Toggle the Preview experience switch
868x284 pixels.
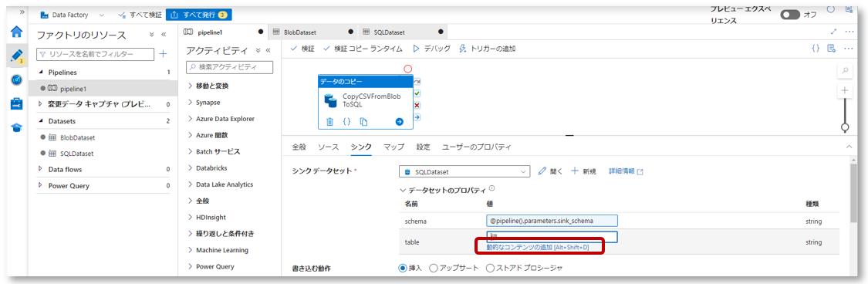pyautogui.click(x=790, y=15)
